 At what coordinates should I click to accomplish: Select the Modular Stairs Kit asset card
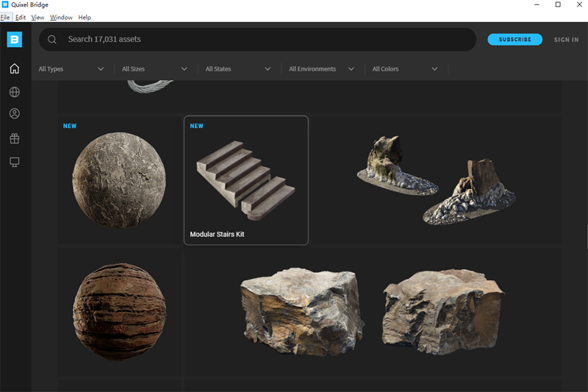click(246, 180)
